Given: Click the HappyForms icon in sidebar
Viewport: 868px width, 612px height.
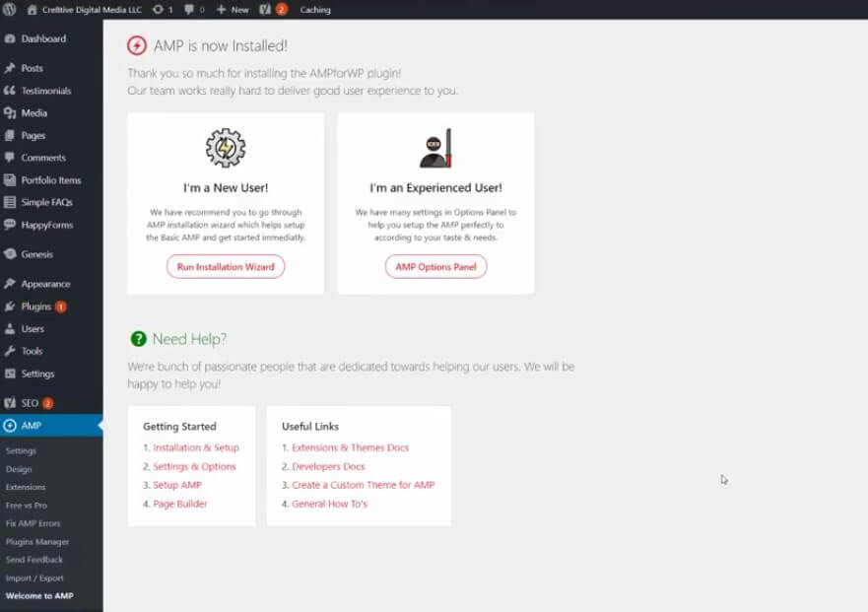Looking at the screenshot, I should click(10, 225).
